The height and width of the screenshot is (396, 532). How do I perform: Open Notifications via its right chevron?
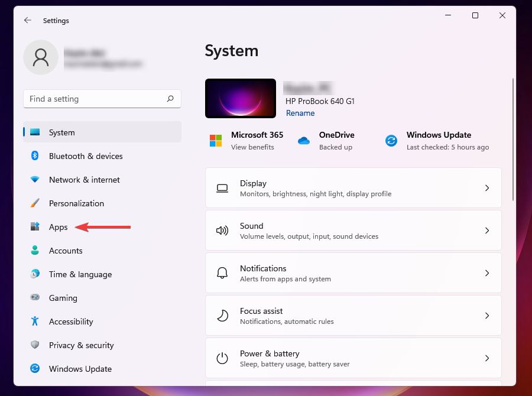(x=487, y=272)
